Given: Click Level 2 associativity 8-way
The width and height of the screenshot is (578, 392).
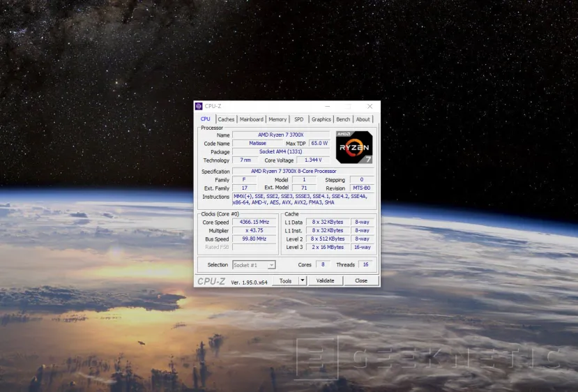Looking at the screenshot, I should tap(362, 239).
